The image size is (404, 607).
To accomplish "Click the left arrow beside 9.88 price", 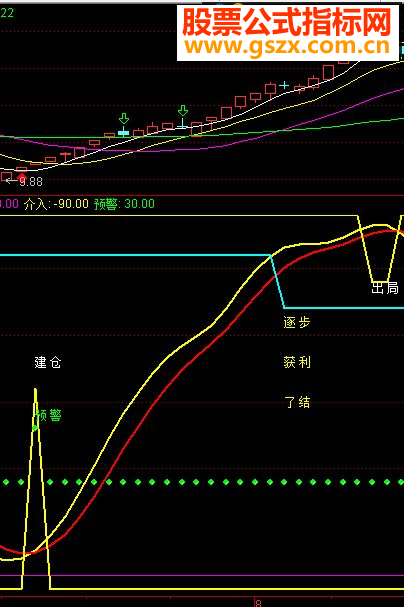I will click(11, 180).
